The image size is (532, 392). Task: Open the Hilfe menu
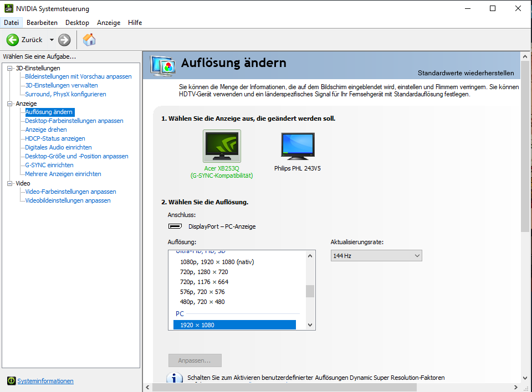tap(135, 23)
